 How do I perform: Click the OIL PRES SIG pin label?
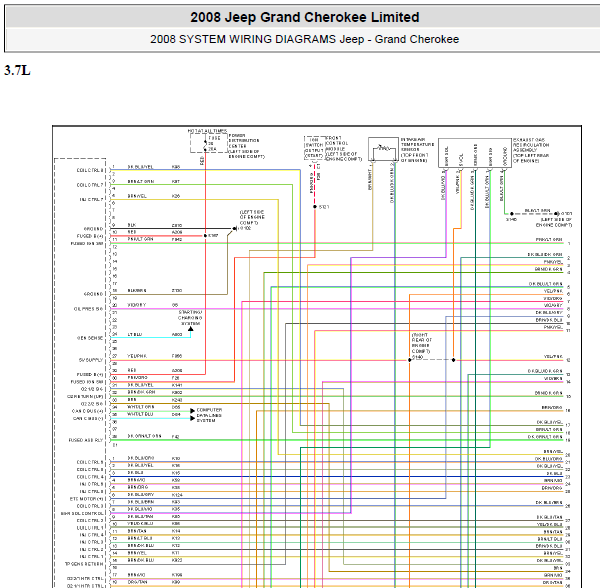click(x=88, y=309)
